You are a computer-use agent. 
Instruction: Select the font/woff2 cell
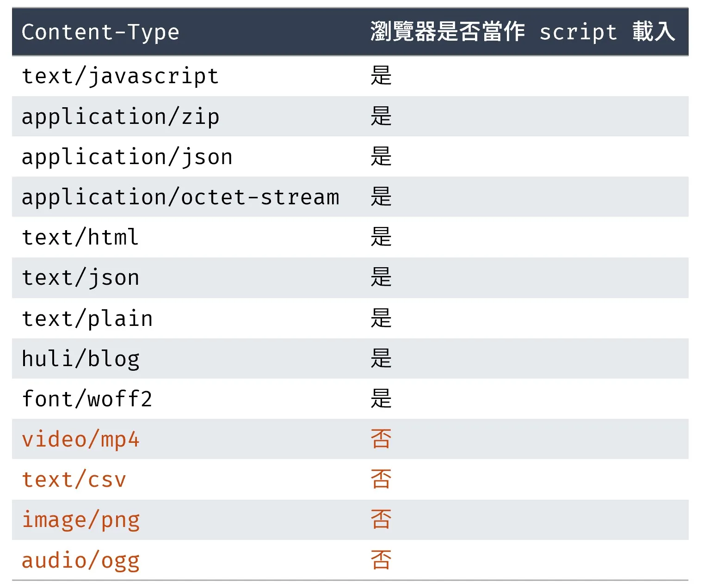click(x=87, y=399)
